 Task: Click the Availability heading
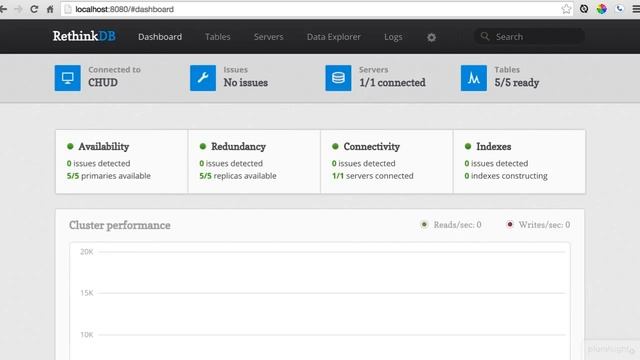coord(104,146)
